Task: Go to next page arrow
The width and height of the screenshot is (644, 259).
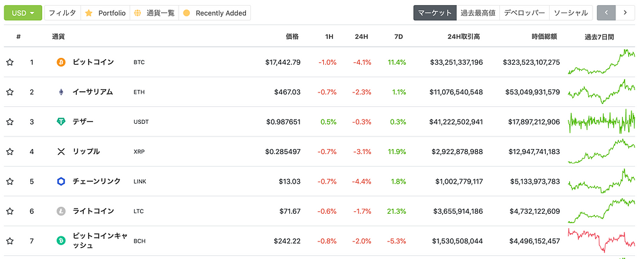Action: pyautogui.click(x=625, y=13)
